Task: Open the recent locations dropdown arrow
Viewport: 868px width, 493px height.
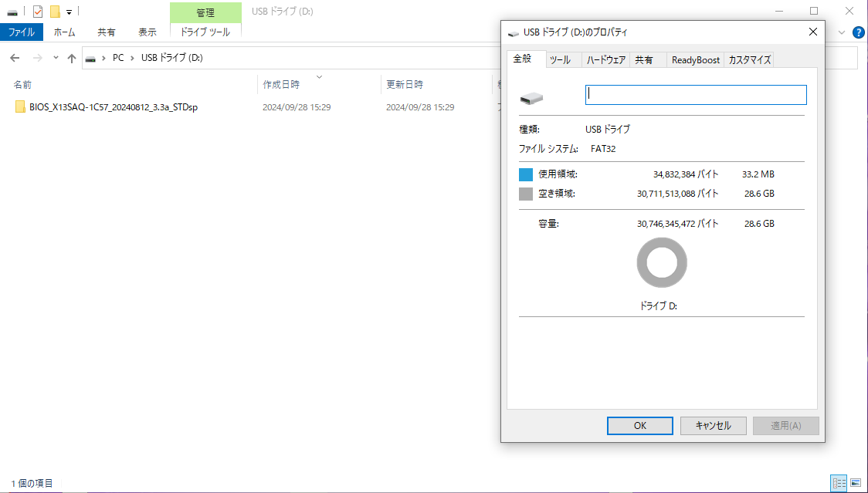Action: pyautogui.click(x=56, y=58)
